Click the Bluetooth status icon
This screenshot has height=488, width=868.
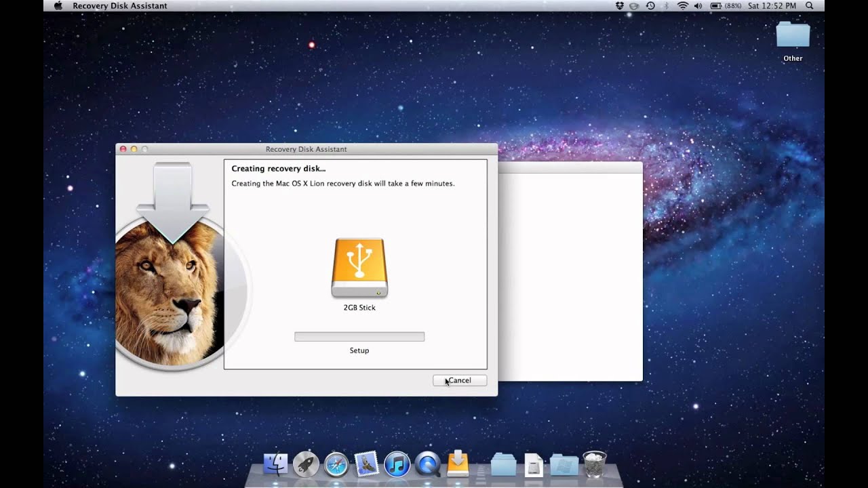pos(666,5)
